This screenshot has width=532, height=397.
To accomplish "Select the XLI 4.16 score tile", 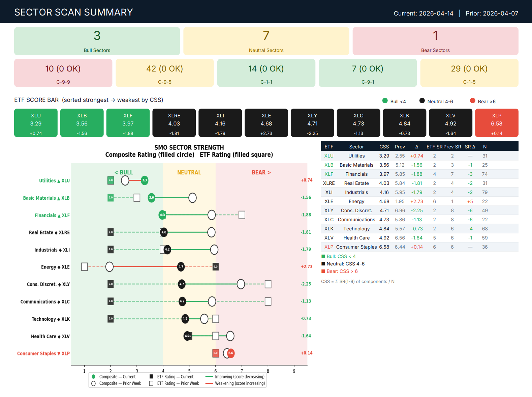I will pos(220,123).
